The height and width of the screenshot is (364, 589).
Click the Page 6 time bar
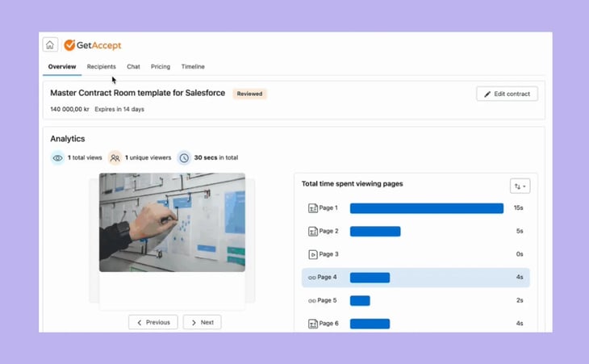pyautogui.click(x=370, y=324)
